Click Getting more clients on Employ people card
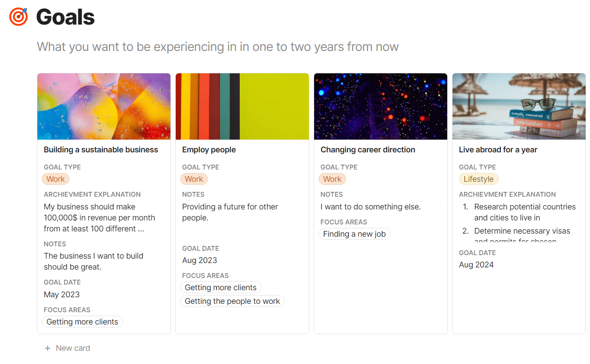 click(221, 288)
